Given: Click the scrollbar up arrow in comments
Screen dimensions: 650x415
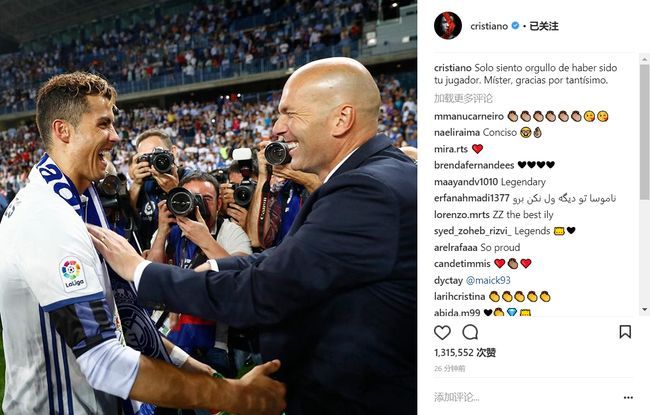Looking at the screenshot, I should coord(644,60).
